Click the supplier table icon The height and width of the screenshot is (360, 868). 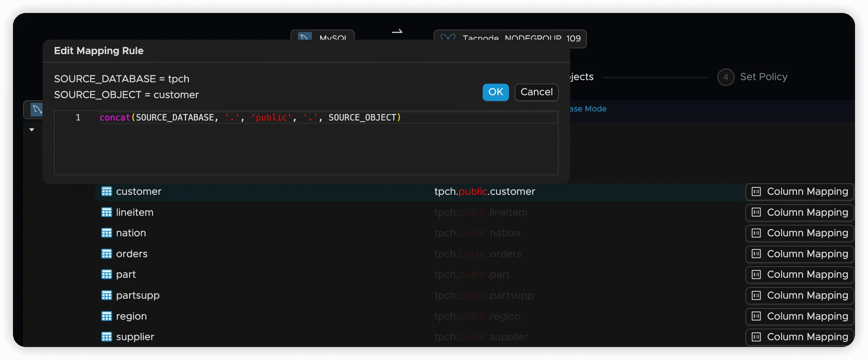tap(106, 337)
